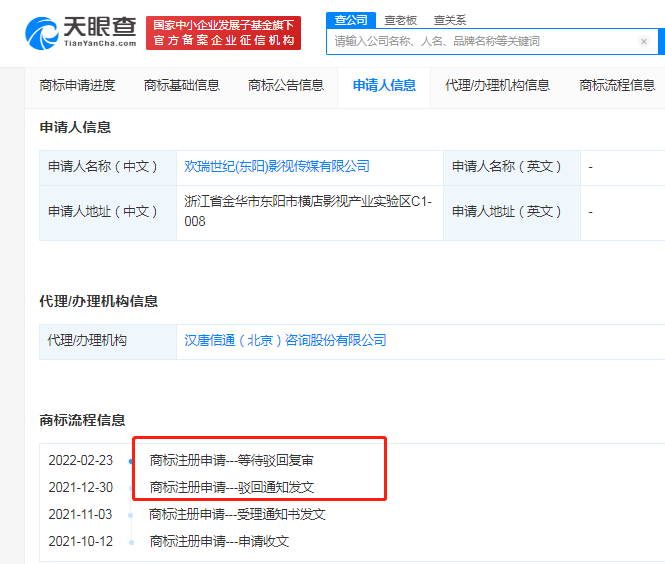Image resolution: width=665 pixels, height=564 pixels.
Task: Switch to the 查关系 search tab
Action: pyautogui.click(x=450, y=20)
